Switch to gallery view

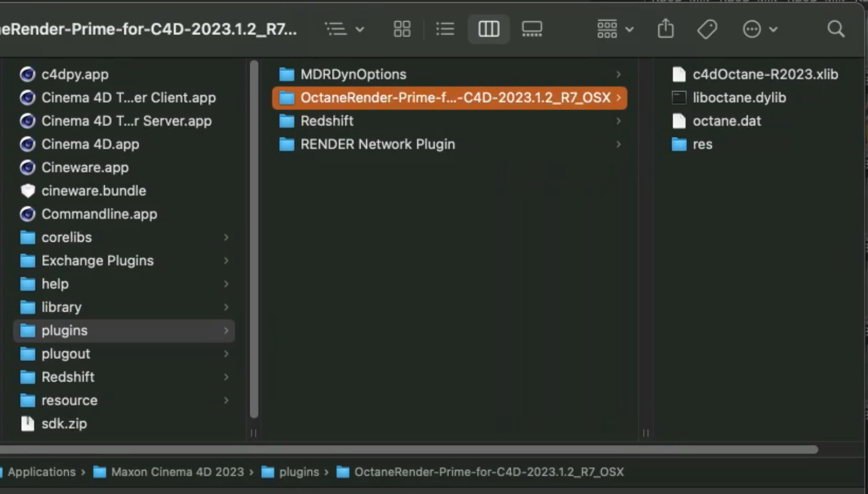pos(532,29)
